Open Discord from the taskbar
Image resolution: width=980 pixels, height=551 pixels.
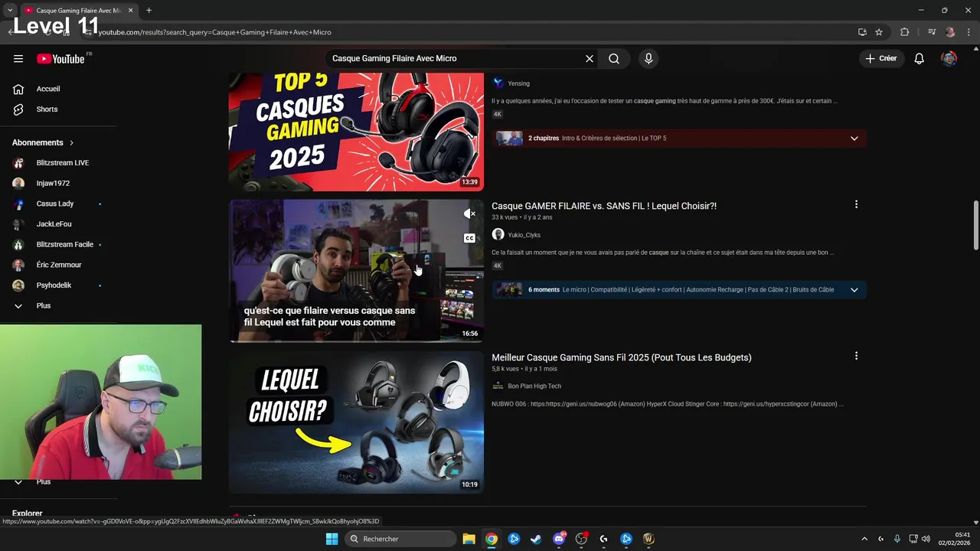(x=559, y=539)
